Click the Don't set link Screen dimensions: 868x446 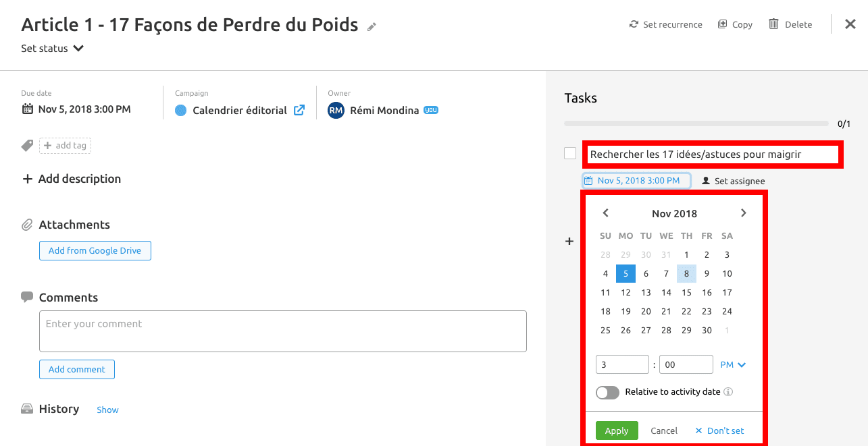tap(719, 430)
